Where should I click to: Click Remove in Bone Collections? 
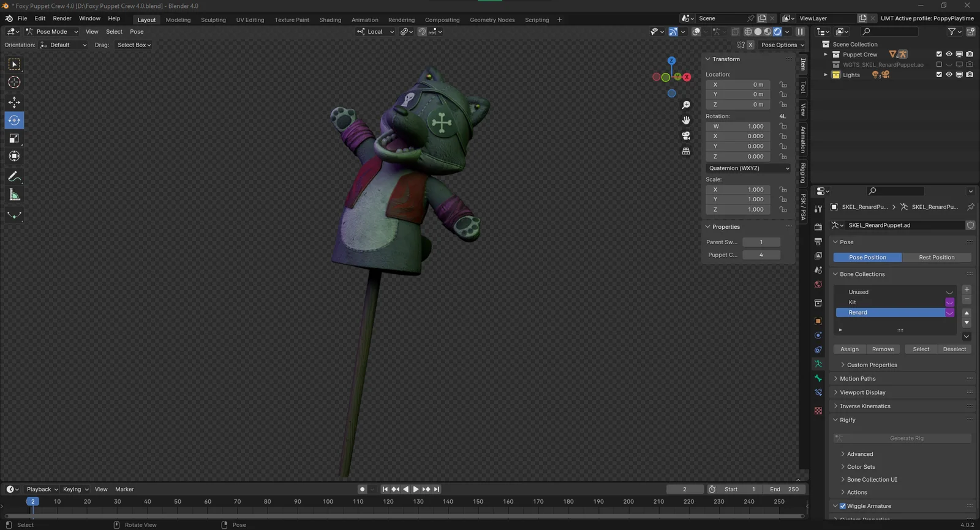(883, 349)
